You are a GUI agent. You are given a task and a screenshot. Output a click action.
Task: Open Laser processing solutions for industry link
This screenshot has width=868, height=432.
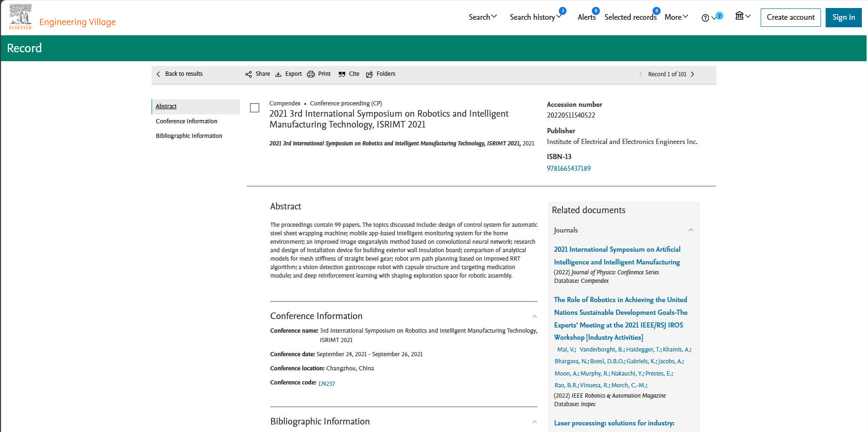(x=614, y=423)
